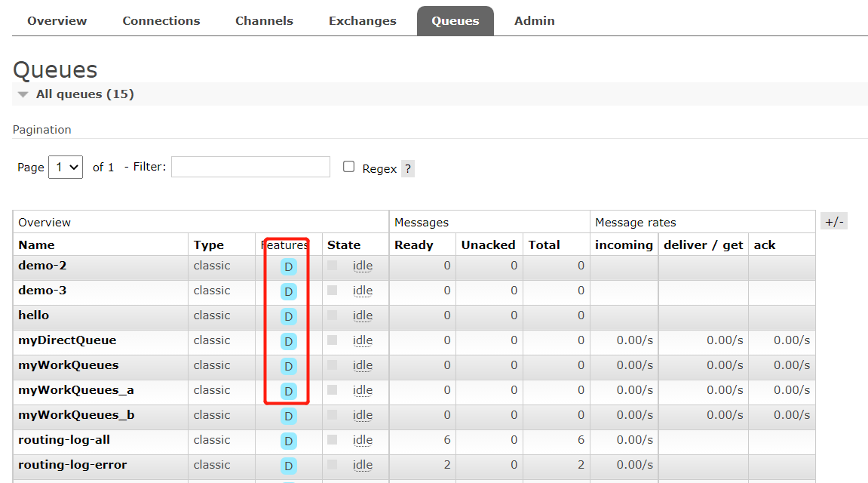Click the Ready count 6 for routing-log-all
Screen dimensions: 868x483
[x=446, y=440]
